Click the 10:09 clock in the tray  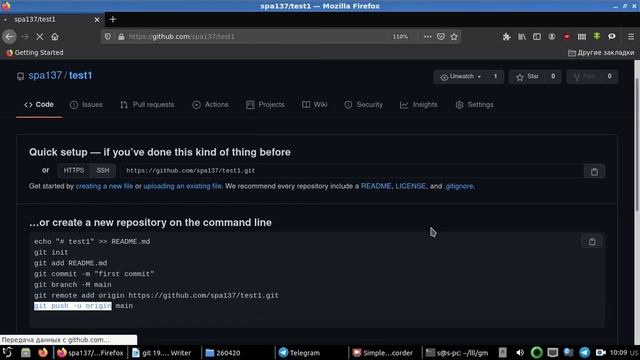click(x=618, y=352)
